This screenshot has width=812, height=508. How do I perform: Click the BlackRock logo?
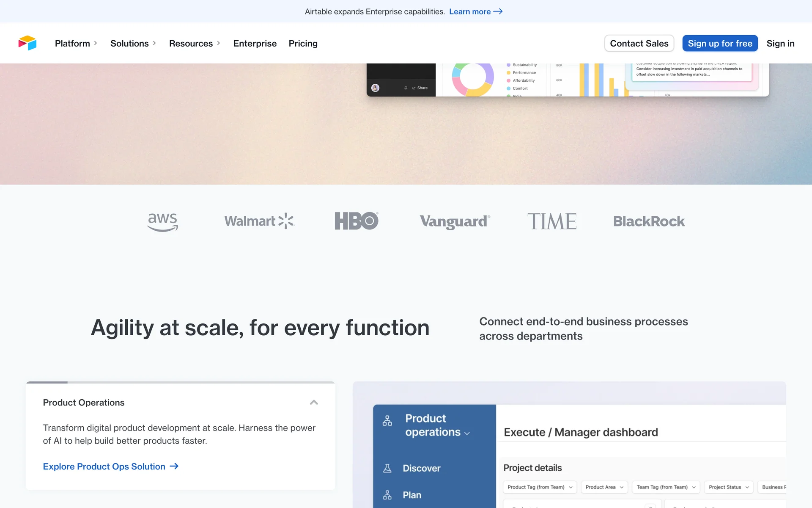[x=649, y=221]
